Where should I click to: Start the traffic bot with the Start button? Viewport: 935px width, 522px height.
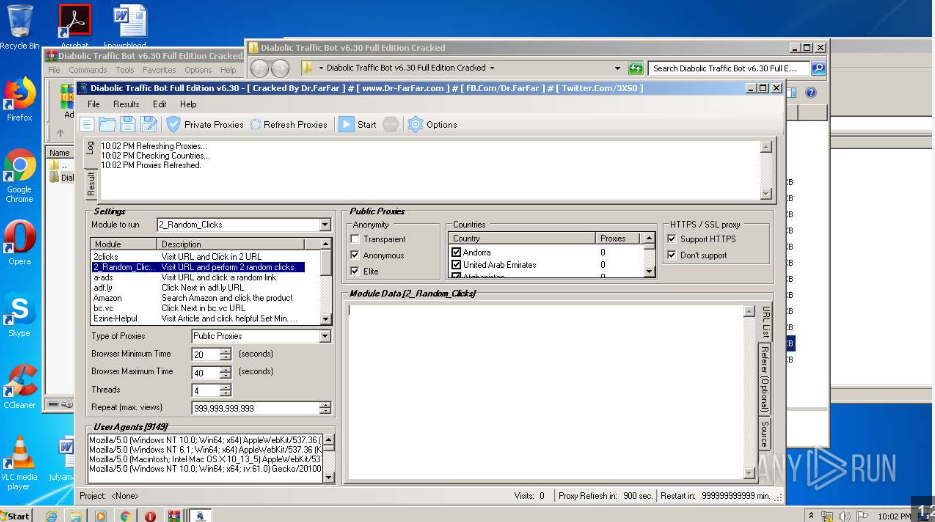pyautogui.click(x=358, y=124)
